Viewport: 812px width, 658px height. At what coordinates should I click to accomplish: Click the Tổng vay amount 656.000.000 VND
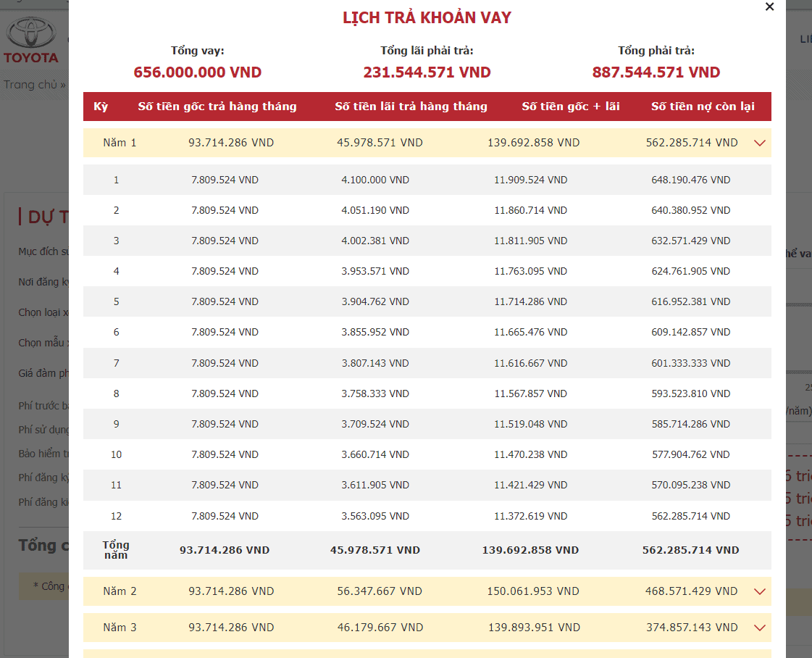coord(196,72)
